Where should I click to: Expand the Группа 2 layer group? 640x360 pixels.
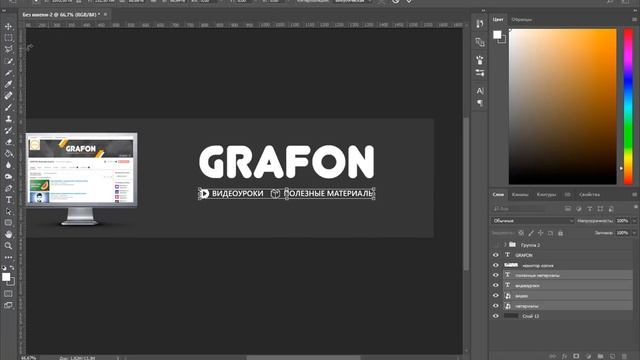pyautogui.click(x=505, y=245)
